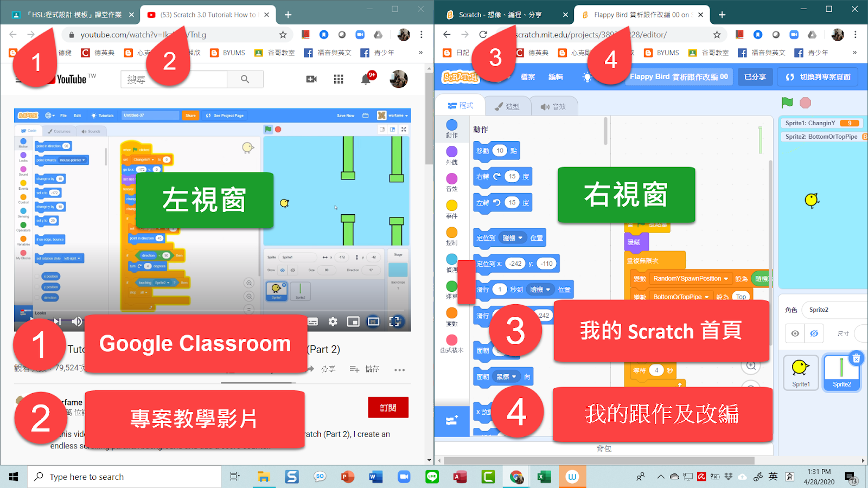The height and width of the screenshot is (488, 868).
Task: Open the YouTube more actions ellipsis
Action: point(399,370)
